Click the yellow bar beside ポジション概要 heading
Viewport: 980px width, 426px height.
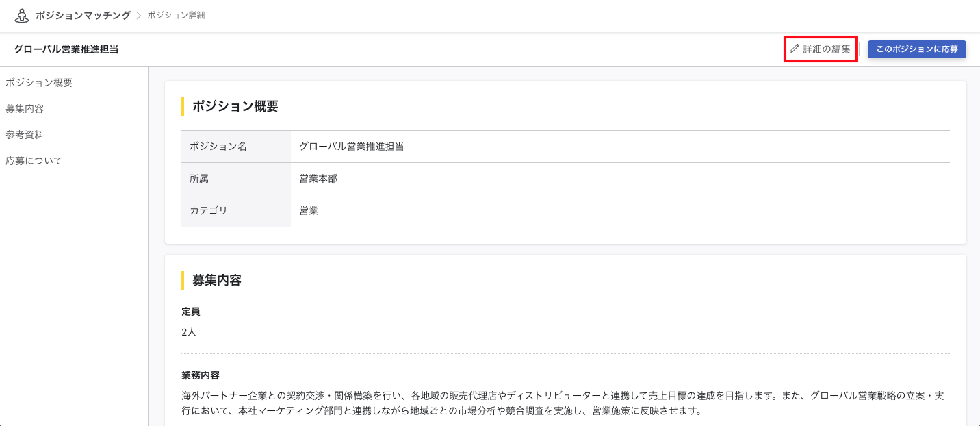(x=182, y=106)
